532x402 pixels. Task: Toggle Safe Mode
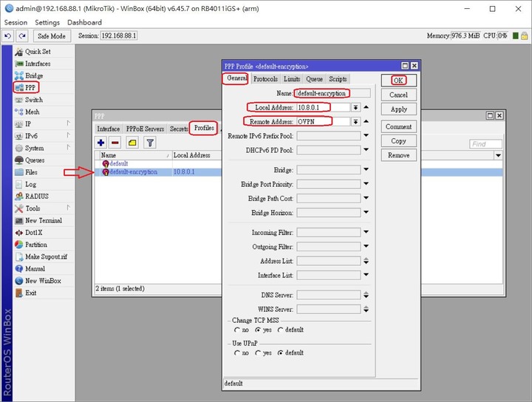coord(52,35)
